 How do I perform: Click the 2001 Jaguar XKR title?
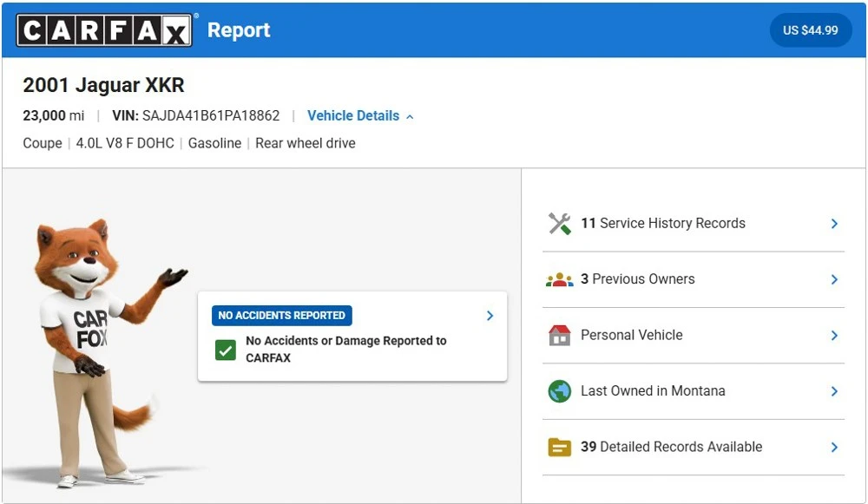[x=103, y=85]
